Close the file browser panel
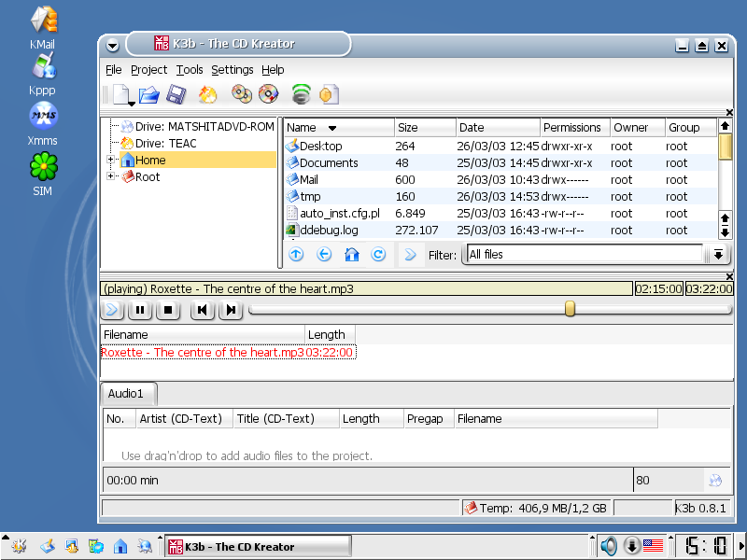 (729, 112)
